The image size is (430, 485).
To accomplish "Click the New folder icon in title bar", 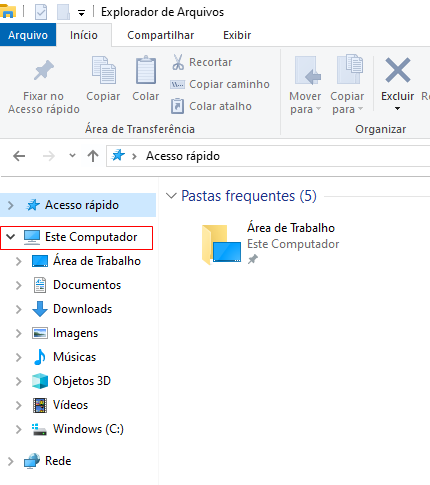I will (x=63, y=12).
